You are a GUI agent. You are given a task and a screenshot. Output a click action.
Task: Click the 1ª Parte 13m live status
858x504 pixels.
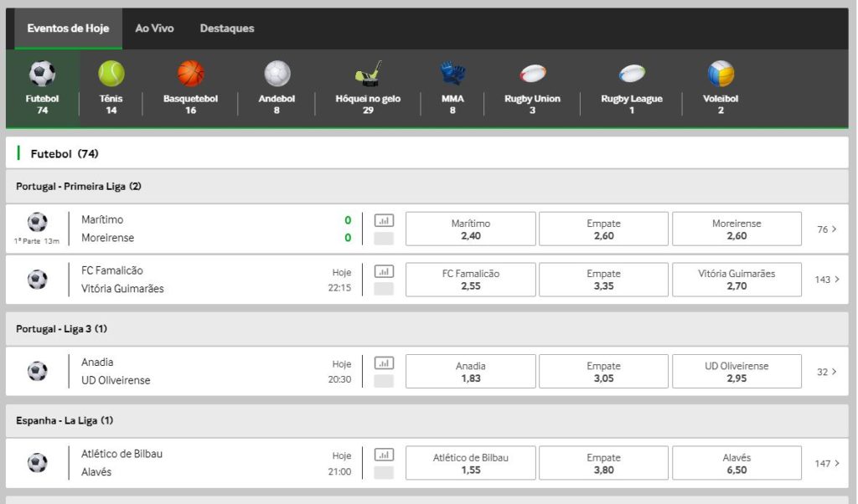pyautogui.click(x=37, y=241)
